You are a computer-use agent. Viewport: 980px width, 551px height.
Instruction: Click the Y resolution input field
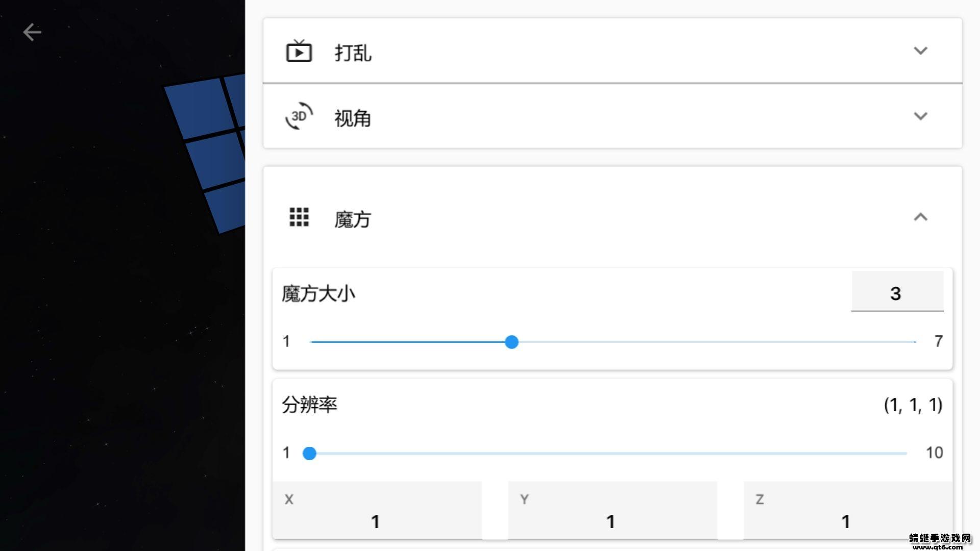point(612,511)
